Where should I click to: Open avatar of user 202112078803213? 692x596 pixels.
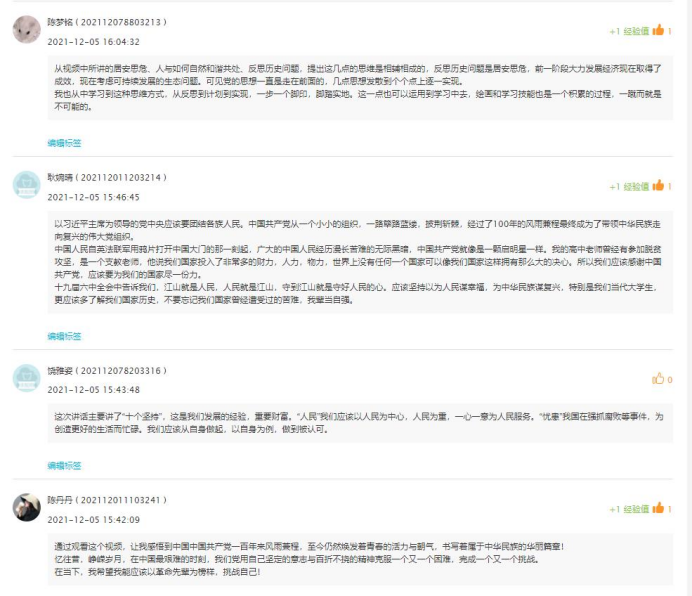click(x=27, y=30)
